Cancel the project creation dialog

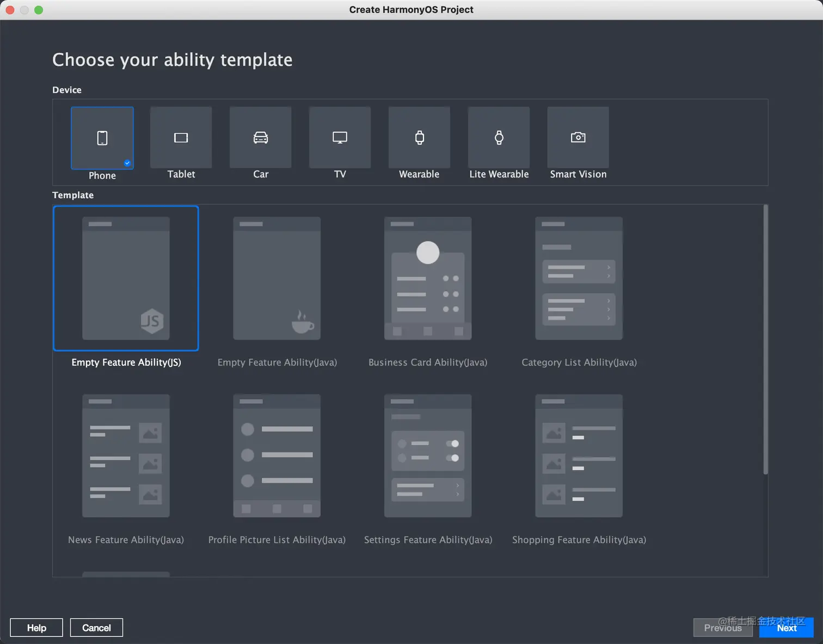pos(96,628)
